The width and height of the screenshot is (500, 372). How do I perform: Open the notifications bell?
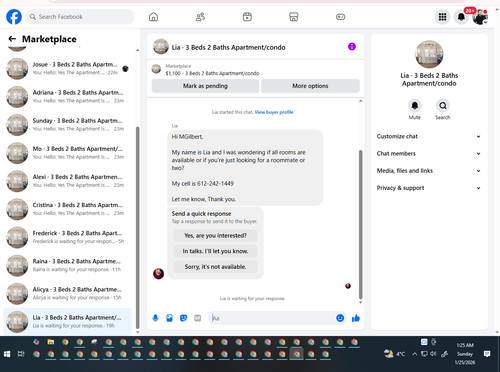coord(461,17)
